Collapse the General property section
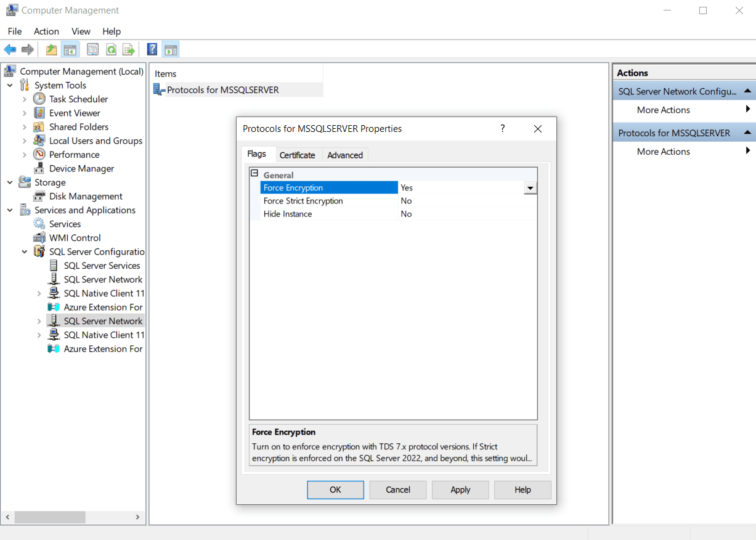 point(254,174)
